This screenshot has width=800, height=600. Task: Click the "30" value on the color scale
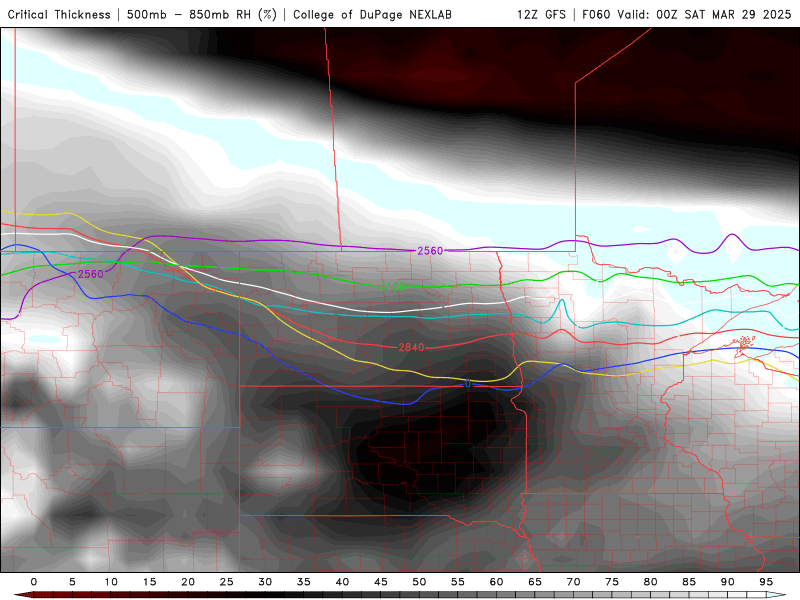[265, 582]
